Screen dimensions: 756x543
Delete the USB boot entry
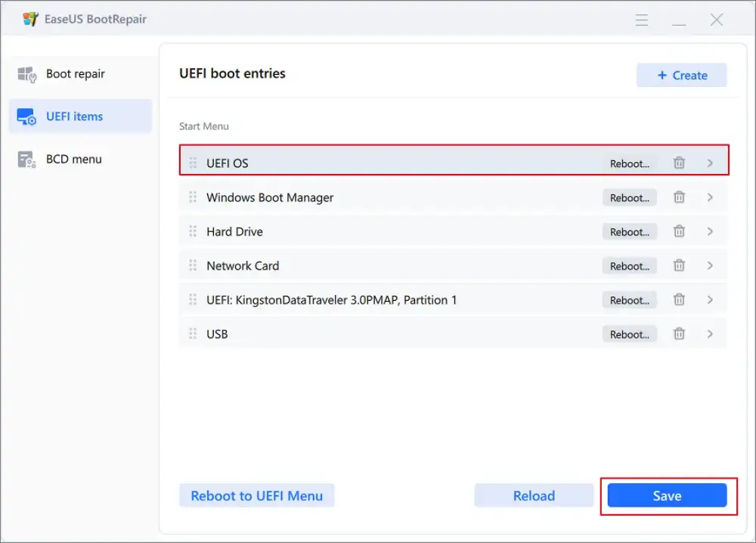pos(679,334)
